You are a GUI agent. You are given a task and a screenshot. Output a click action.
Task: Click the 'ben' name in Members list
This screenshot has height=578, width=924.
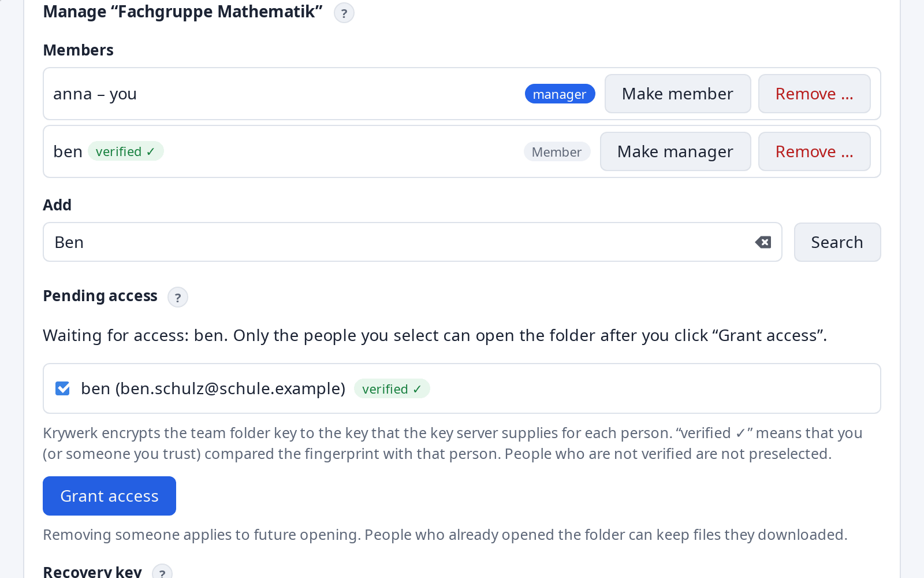68,151
